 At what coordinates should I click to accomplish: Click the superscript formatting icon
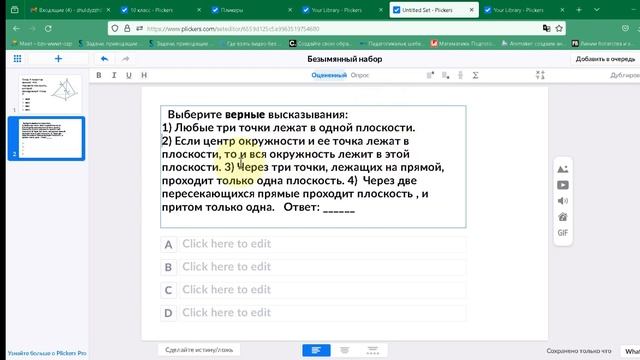coord(430,75)
